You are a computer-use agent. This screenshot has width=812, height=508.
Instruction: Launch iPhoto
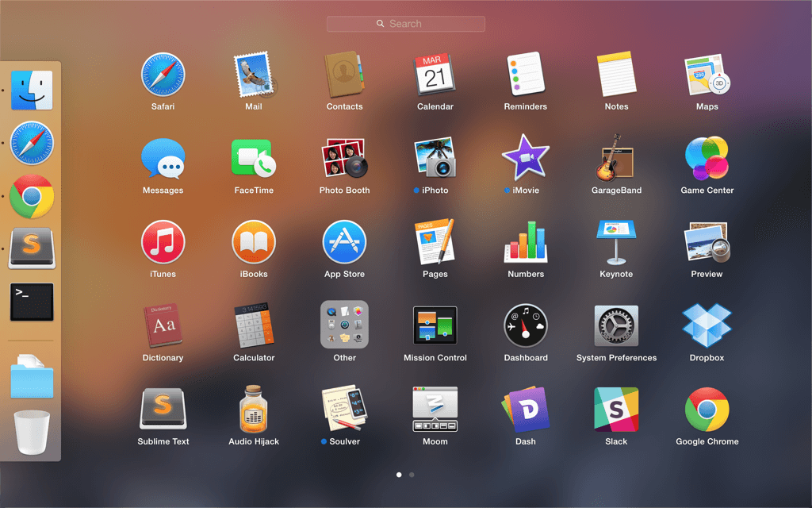(435, 159)
